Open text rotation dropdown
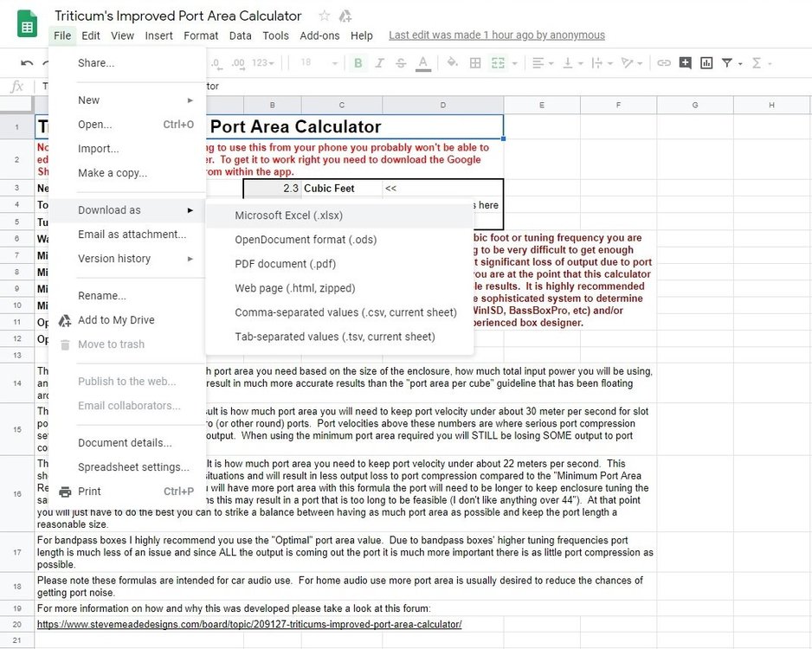The height and width of the screenshot is (649, 812). pyautogui.click(x=632, y=63)
